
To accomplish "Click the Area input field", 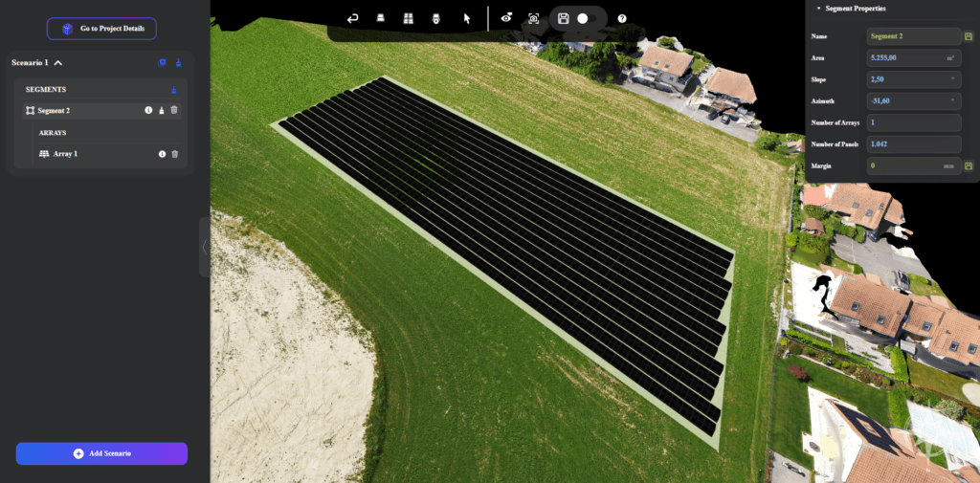I will point(914,58).
